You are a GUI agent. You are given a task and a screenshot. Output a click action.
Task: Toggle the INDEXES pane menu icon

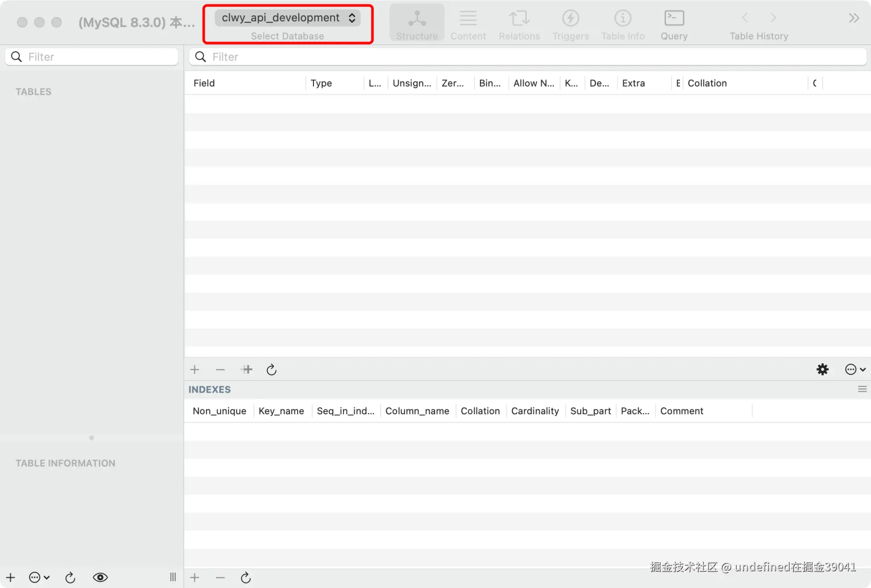click(x=862, y=389)
